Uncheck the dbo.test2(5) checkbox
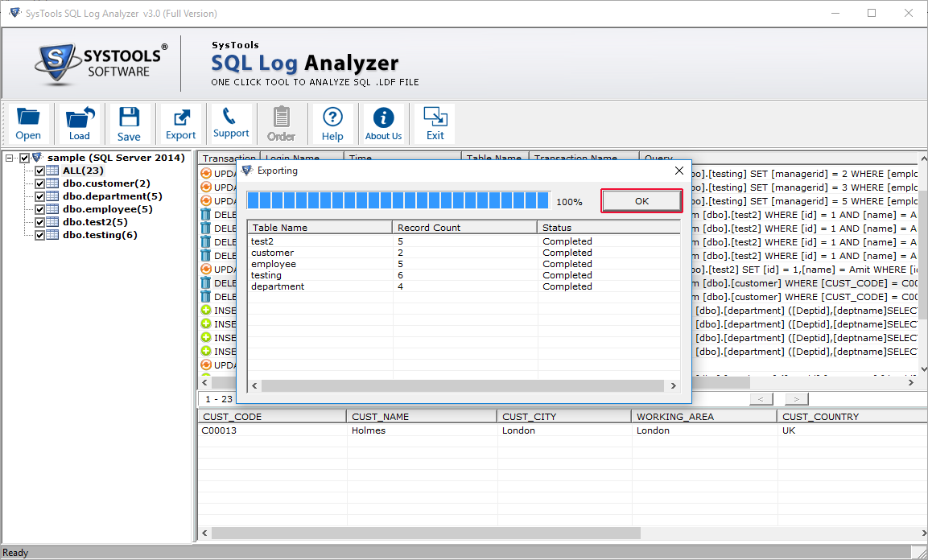This screenshot has width=928, height=560. 39,223
